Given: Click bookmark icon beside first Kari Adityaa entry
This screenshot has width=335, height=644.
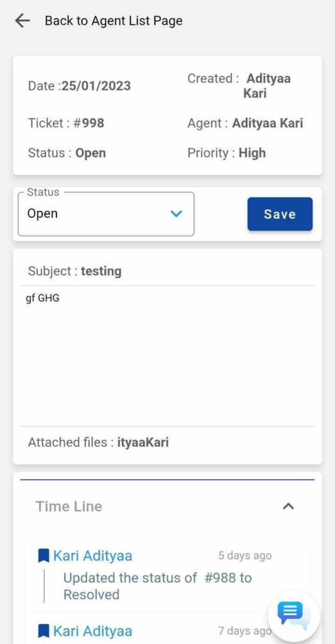Looking at the screenshot, I should [x=43, y=556].
